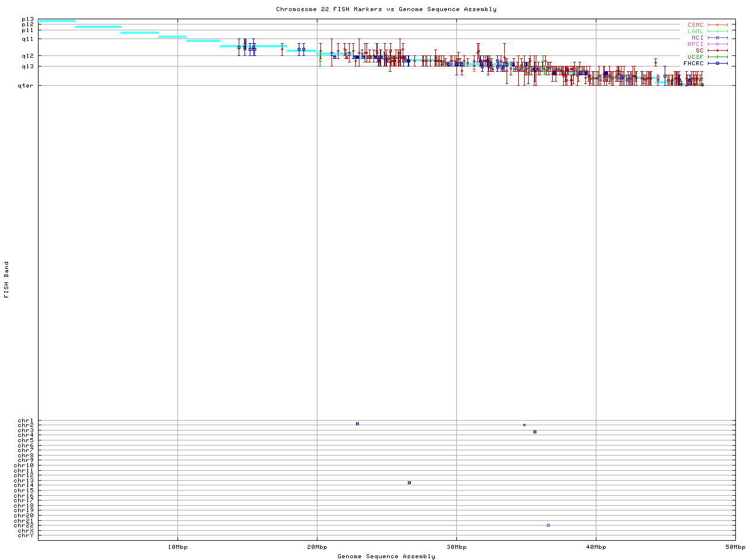This screenshot has height=560, width=747.
Task: Select the light blue marker on the chr22 row
Action: pos(548,525)
